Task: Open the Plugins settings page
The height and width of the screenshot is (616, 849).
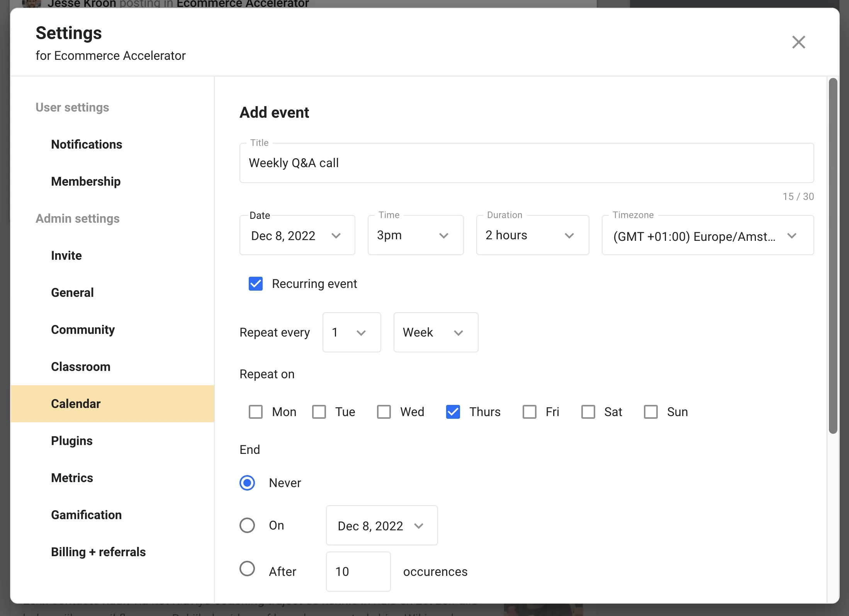Action: coord(71,441)
